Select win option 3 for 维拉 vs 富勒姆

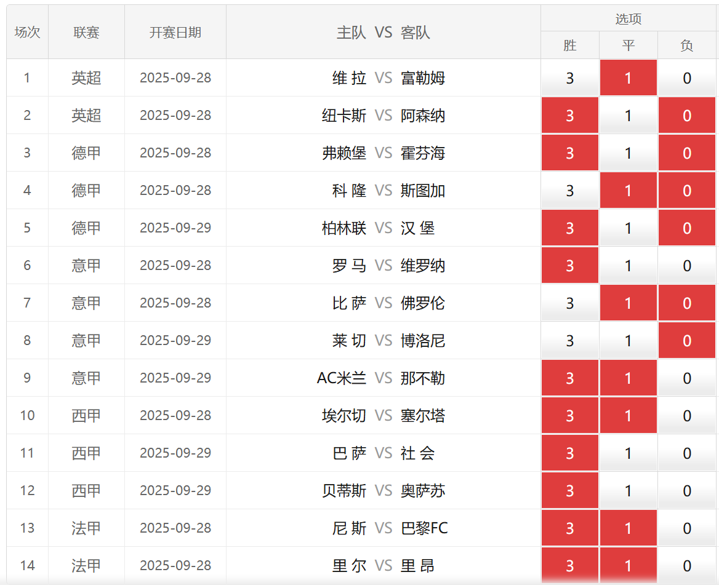point(569,78)
